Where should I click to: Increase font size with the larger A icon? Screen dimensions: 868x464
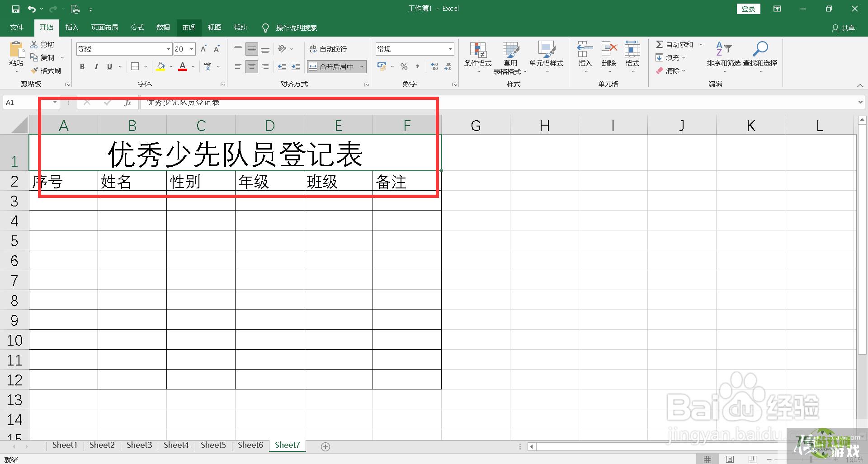(x=203, y=49)
